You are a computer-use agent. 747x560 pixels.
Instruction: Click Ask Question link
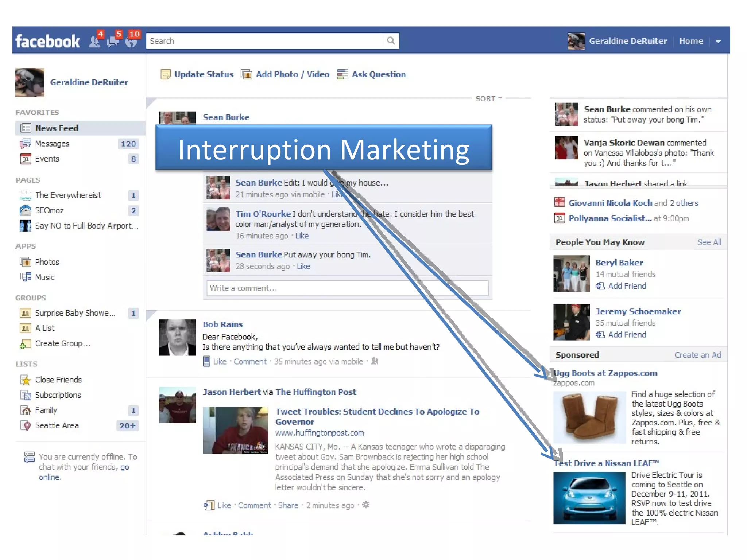379,74
